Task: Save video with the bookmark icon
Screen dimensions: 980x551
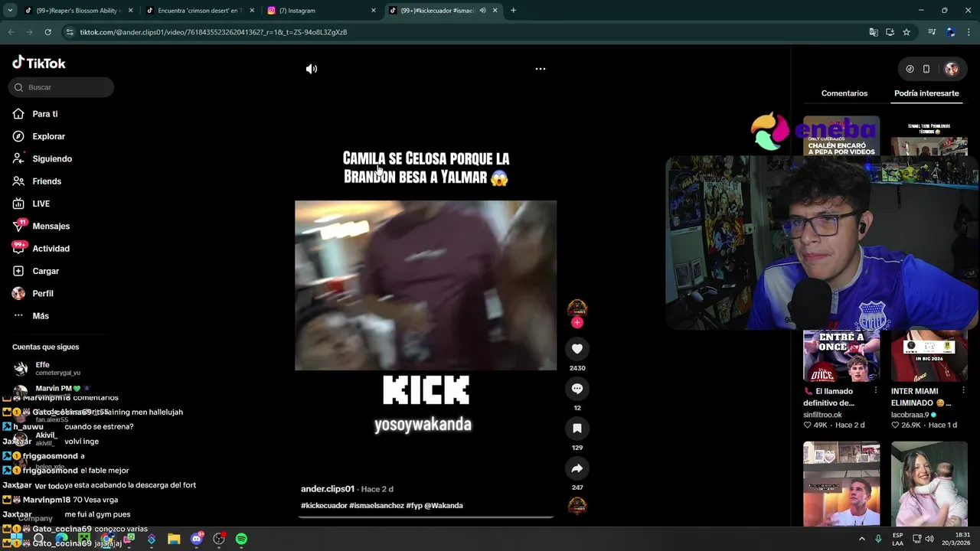Action: [x=577, y=429]
